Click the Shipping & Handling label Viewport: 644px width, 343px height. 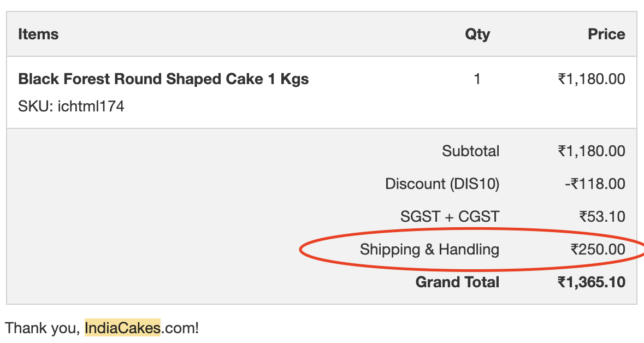[x=429, y=250]
